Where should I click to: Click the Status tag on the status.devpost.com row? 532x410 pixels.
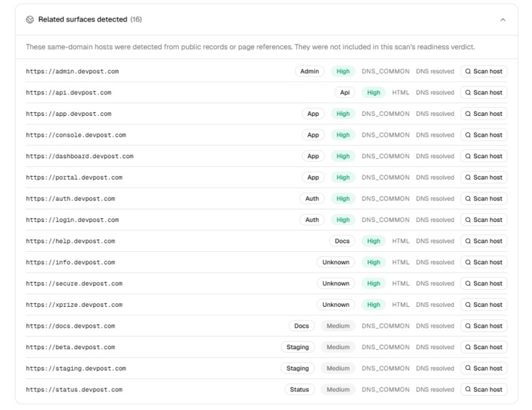[299, 390]
